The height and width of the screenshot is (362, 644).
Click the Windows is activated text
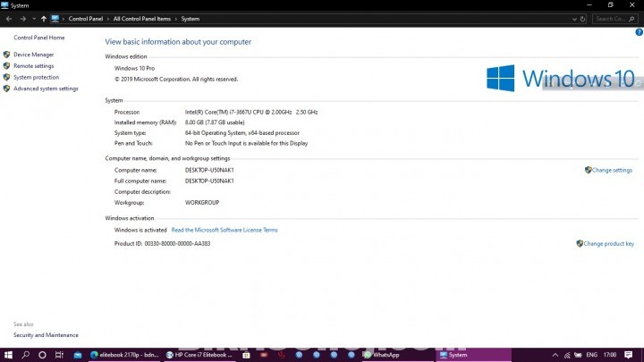[x=140, y=231]
